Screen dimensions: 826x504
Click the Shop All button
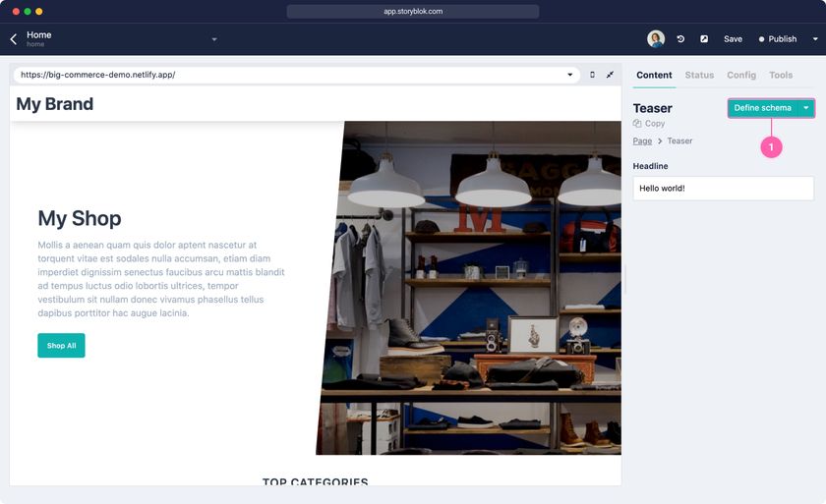61,346
